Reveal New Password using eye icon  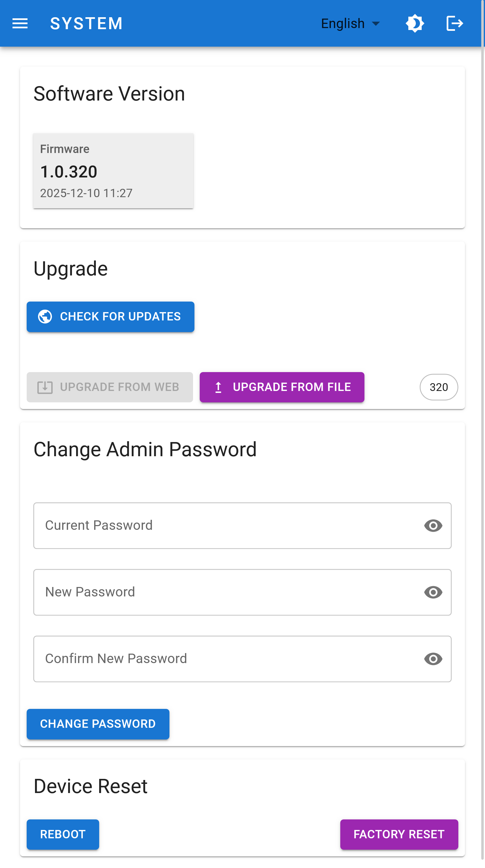tap(433, 592)
